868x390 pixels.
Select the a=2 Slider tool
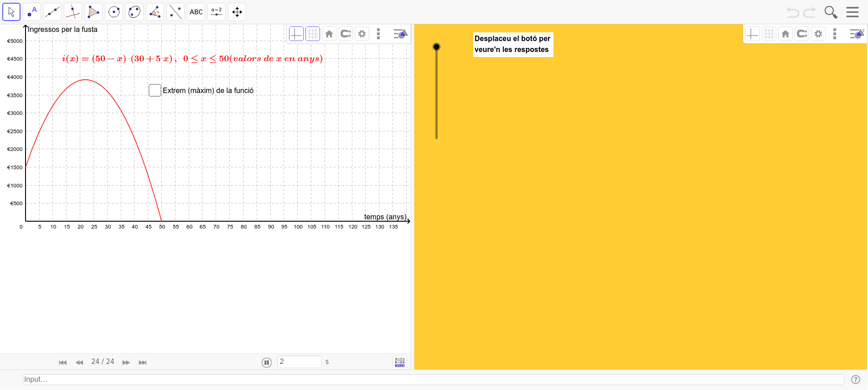(217, 12)
